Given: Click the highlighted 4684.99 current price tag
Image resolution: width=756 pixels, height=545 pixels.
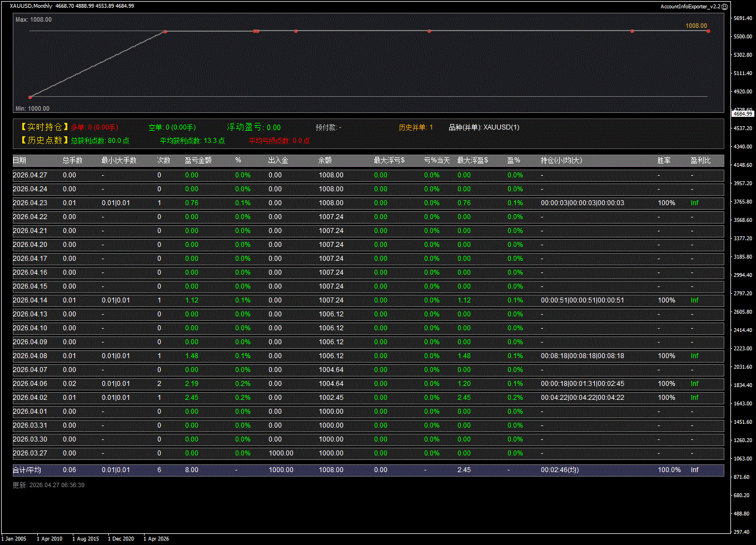Looking at the screenshot, I should (x=742, y=113).
